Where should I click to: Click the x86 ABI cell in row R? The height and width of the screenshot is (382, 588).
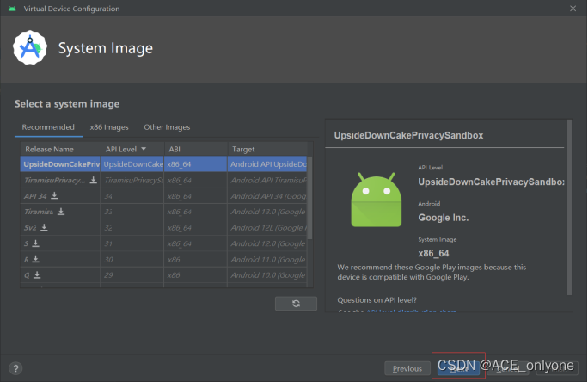point(196,259)
